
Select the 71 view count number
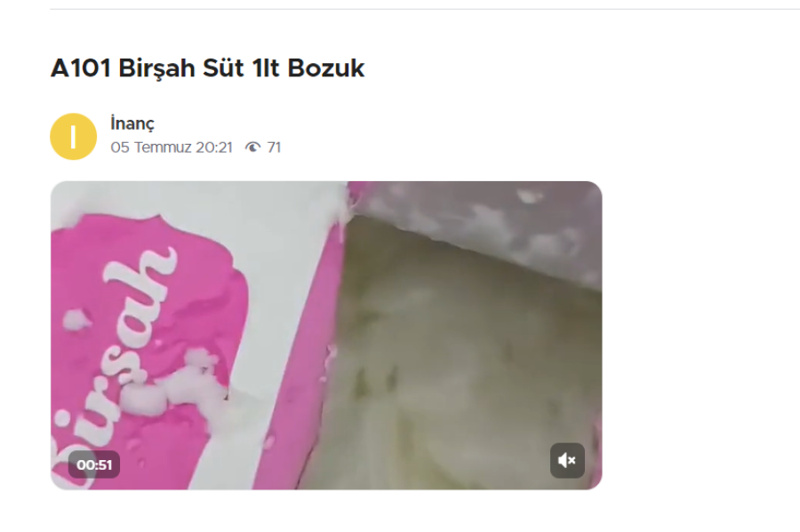click(x=274, y=147)
